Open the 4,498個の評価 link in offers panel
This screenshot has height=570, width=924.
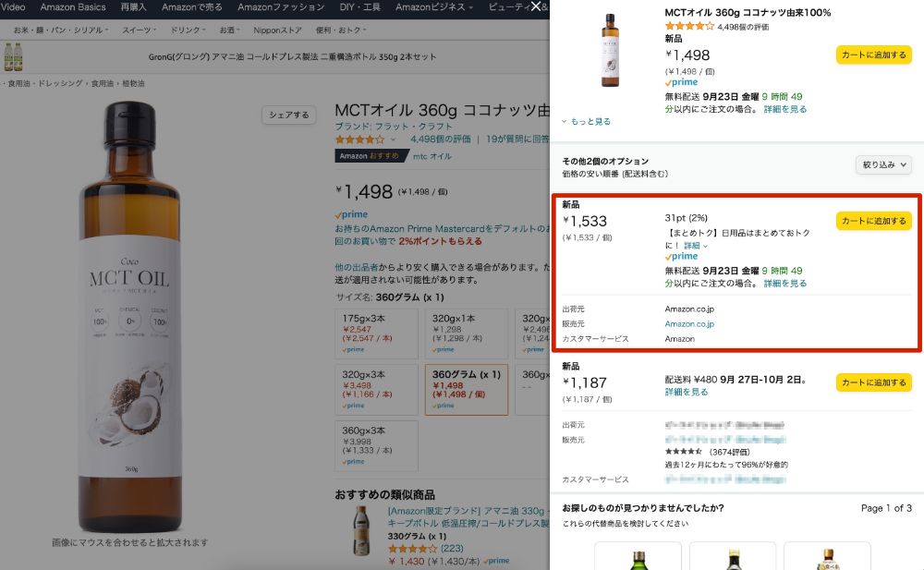coord(743,27)
